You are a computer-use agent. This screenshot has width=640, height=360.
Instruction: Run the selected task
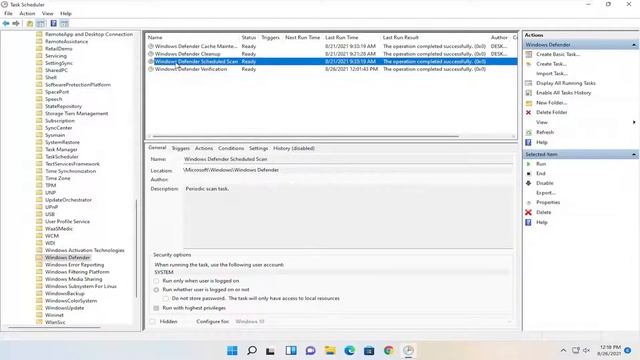[541, 164]
